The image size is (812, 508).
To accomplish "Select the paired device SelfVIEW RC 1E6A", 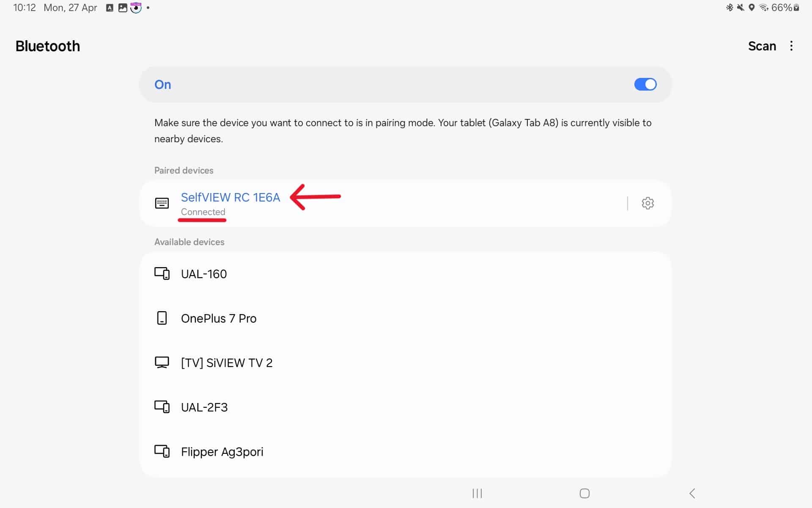I will (230, 198).
